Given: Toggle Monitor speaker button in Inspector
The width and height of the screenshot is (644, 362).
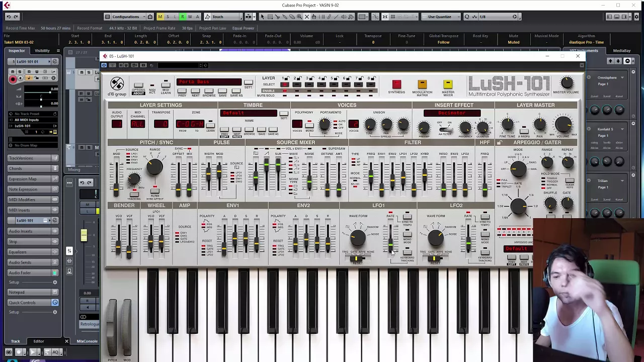Looking at the screenshot, I should 20,79.
